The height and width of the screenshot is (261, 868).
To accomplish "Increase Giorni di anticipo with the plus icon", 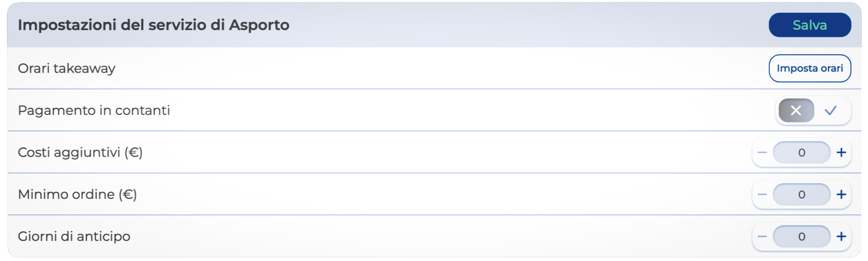I will [x=841, y=237].
